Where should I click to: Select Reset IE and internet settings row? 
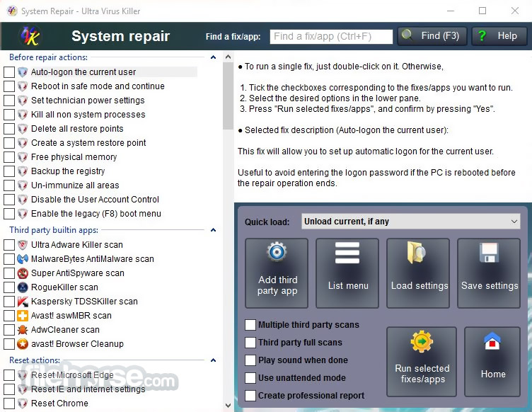point(88,389)
